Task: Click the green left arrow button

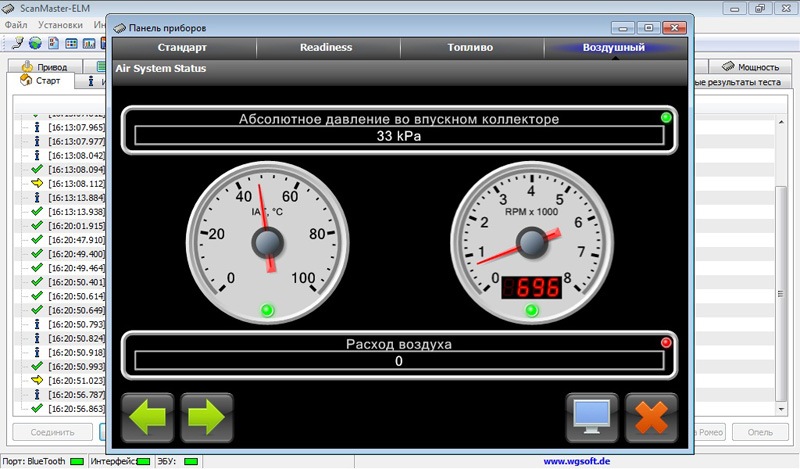Action: pyautogui.click(x=147, y=417)
